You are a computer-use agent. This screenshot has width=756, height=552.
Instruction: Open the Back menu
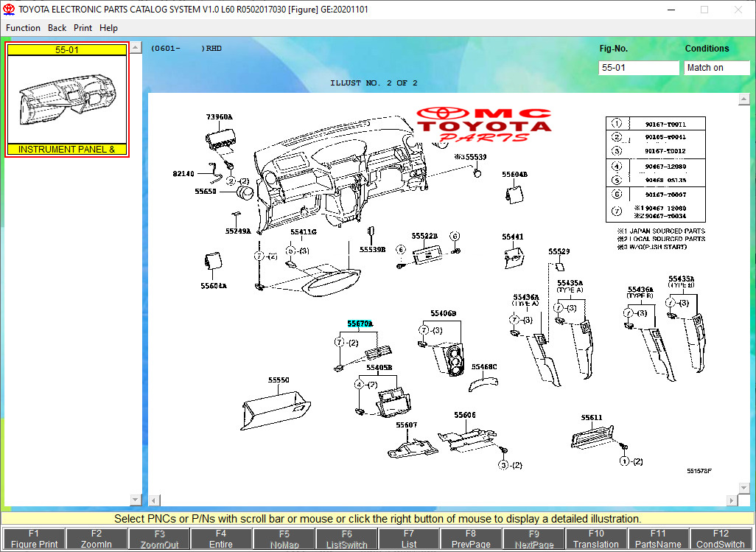(57, 28)
